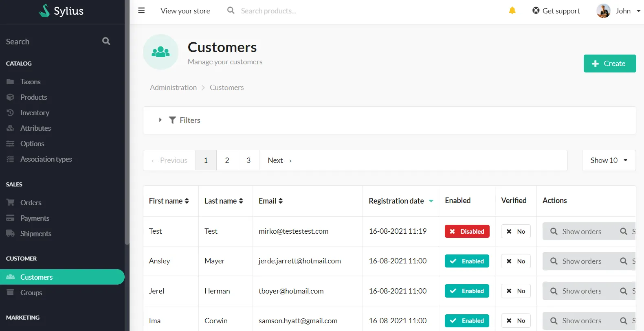Click the Administration breadcrumb
Viewport: 644px width, 331px height.
pyautogui.click(x=173, y=88)
